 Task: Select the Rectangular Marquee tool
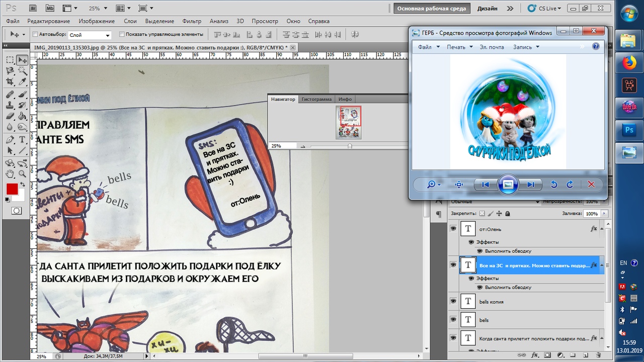pyautogui.click(x=10, y=60)
